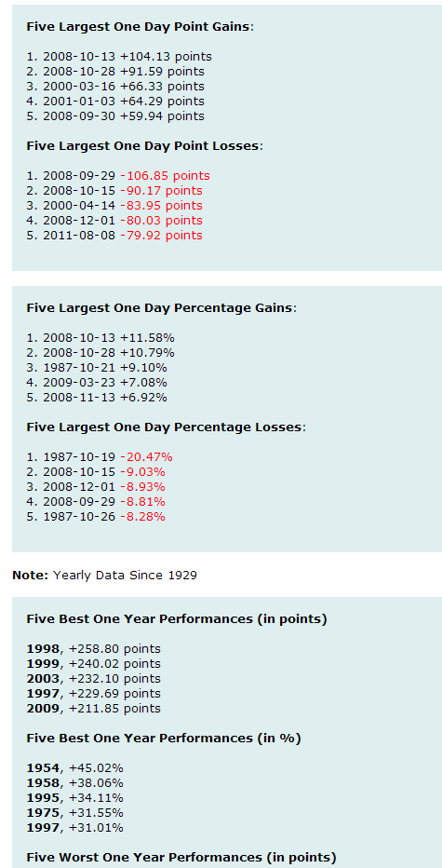Select the 2000-03-16 +66.33 points row
The width and height of the screenshot is (442, 868).
click(x=115, y=87)
